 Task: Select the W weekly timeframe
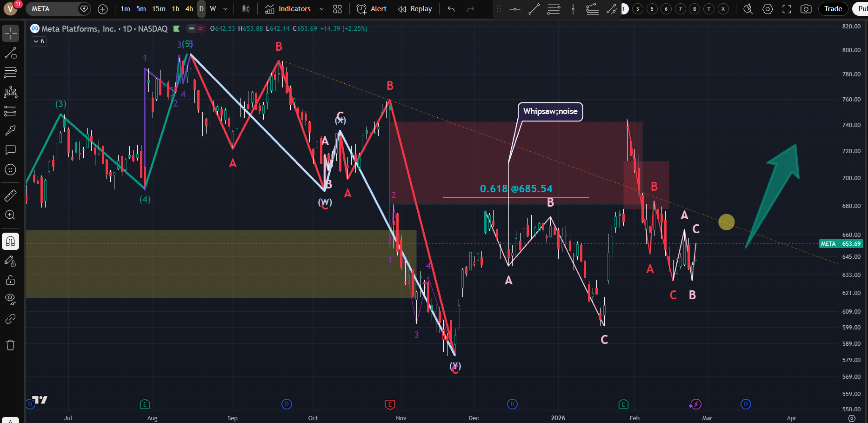(x=213, y=9)
